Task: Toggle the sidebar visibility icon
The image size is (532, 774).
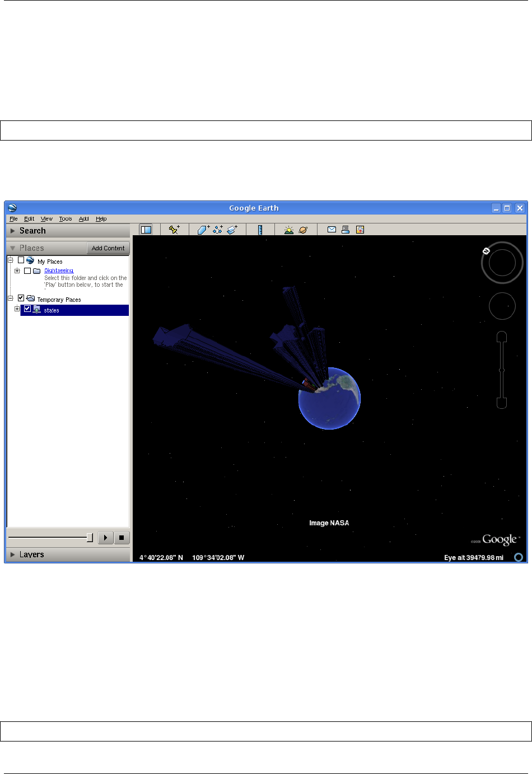Action: pos(146,230)
